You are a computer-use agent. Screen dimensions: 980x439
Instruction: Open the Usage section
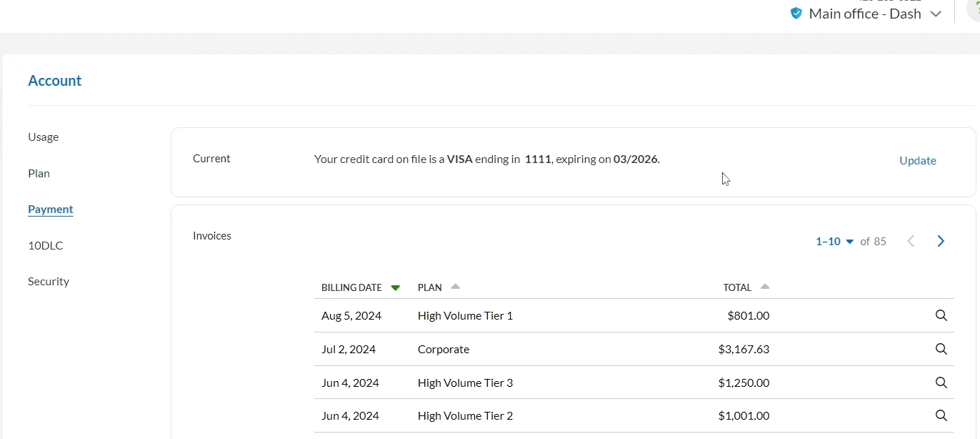click(x=44, y=137)
